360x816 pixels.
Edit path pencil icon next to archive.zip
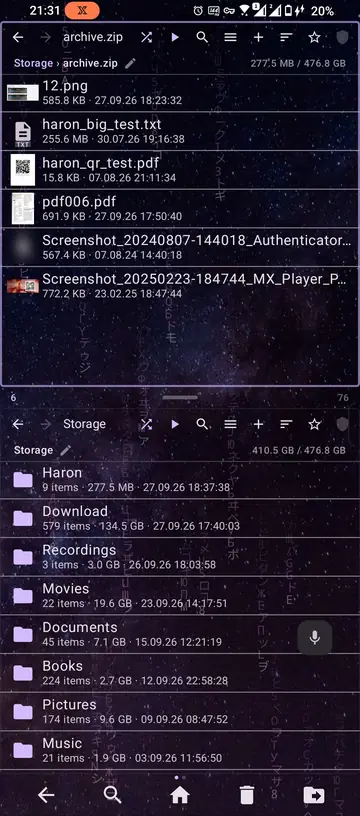click(130, 63)
